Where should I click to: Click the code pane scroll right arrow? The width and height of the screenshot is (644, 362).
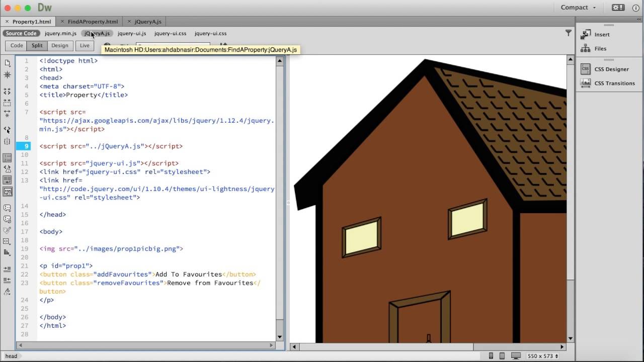point(271,345)
